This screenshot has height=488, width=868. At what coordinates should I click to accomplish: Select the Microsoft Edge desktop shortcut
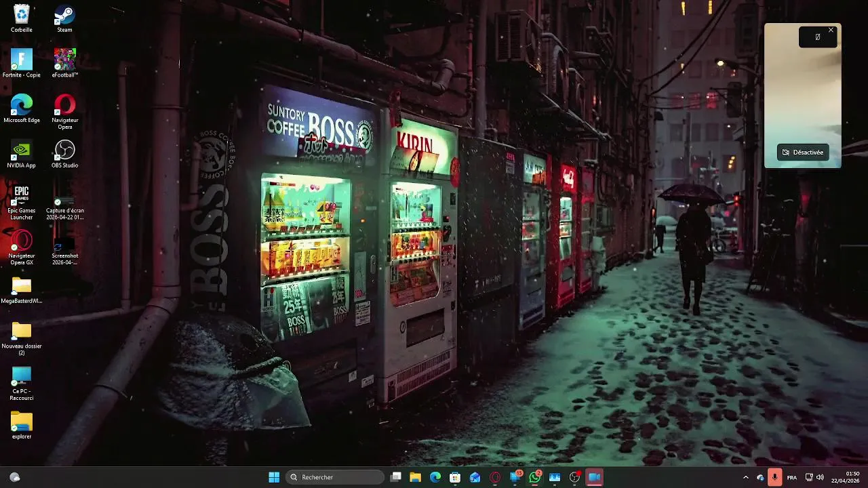tap(22, 108)
